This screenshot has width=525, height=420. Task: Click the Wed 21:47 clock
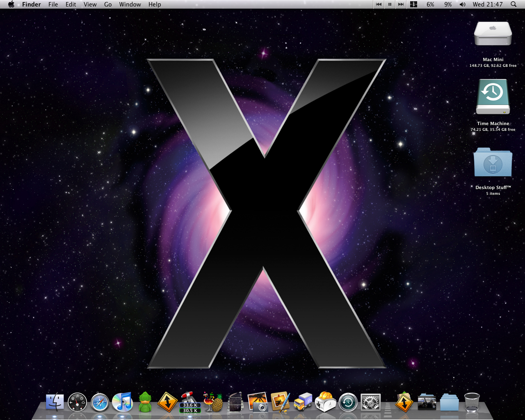tap(488, 5)
